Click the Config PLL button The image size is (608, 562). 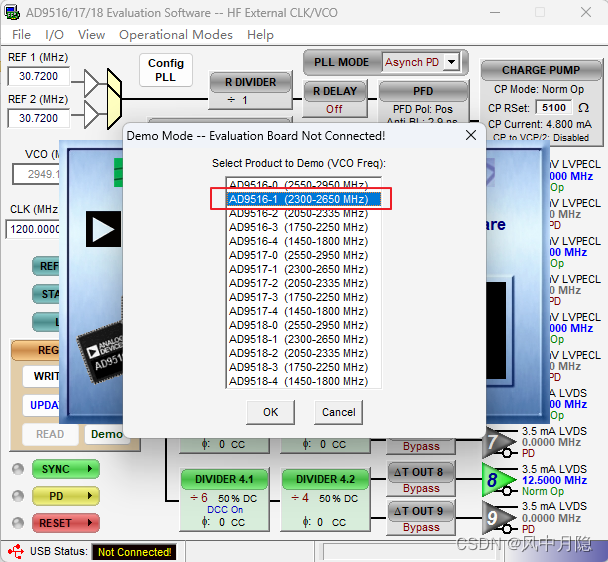click(x=166, y=70)
